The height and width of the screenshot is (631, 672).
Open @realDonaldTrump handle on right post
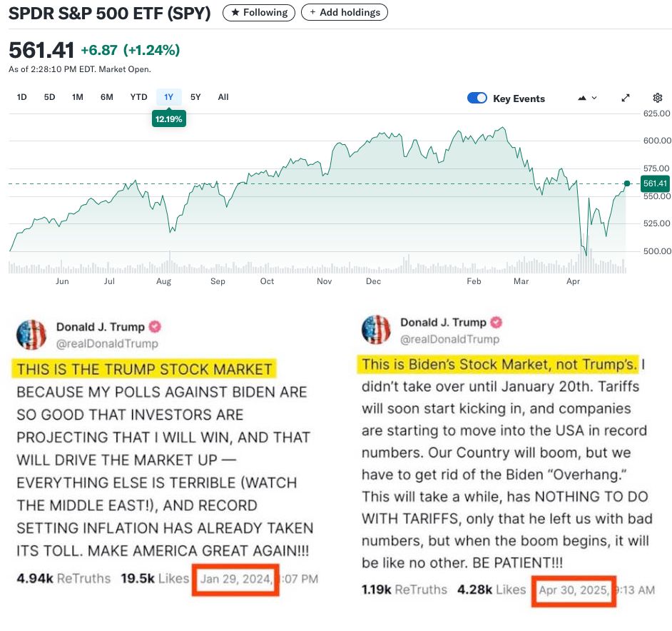pyautogui.click(x=449, y=339)
